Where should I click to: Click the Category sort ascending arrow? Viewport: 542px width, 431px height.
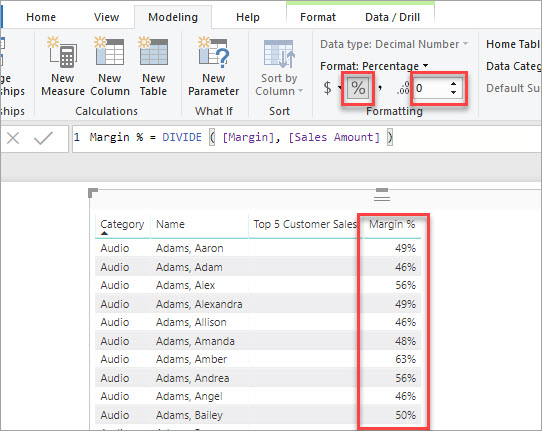(x=104, y=233)
